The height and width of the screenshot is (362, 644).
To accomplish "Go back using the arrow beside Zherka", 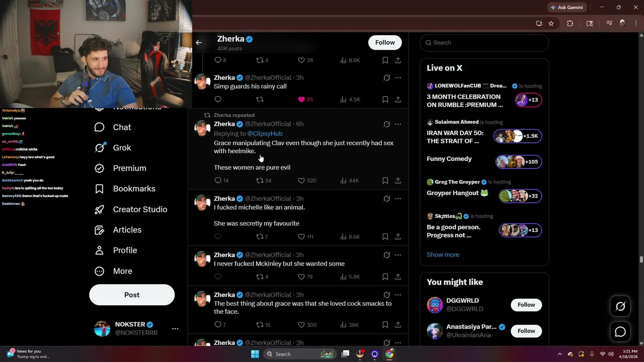I will click(199, 43).
